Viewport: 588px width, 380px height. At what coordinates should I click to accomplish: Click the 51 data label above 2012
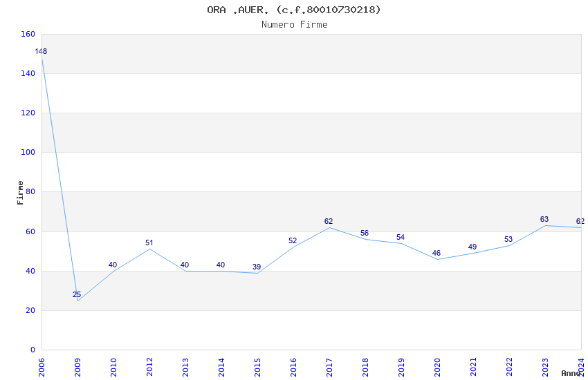click(x=149, y=243)
